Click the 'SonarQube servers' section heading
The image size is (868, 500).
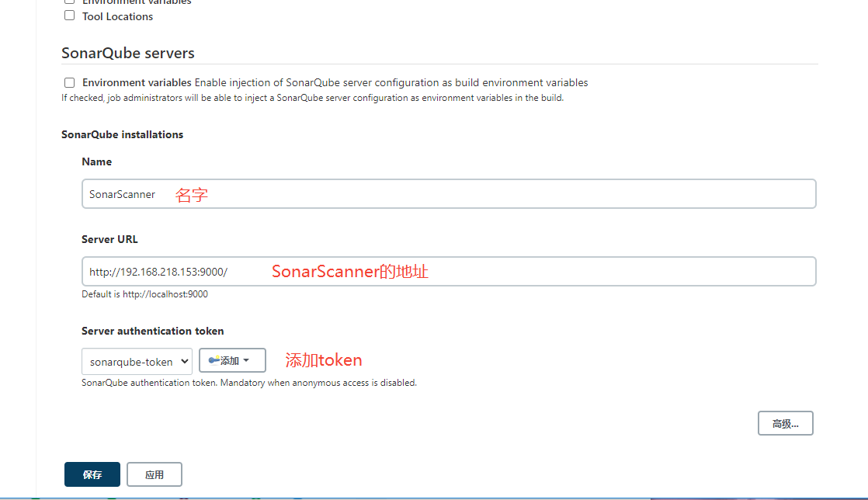pos(128,53)
